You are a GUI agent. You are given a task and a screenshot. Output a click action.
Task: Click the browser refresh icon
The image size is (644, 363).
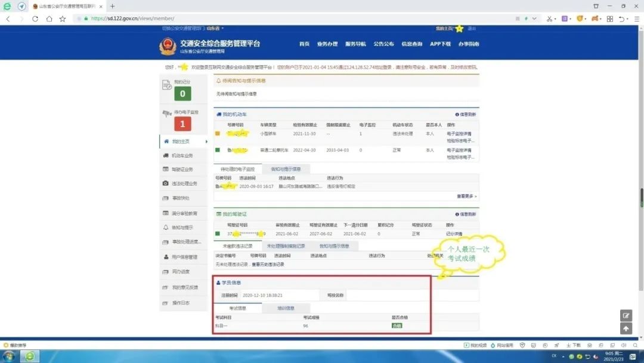pos(35,19)
